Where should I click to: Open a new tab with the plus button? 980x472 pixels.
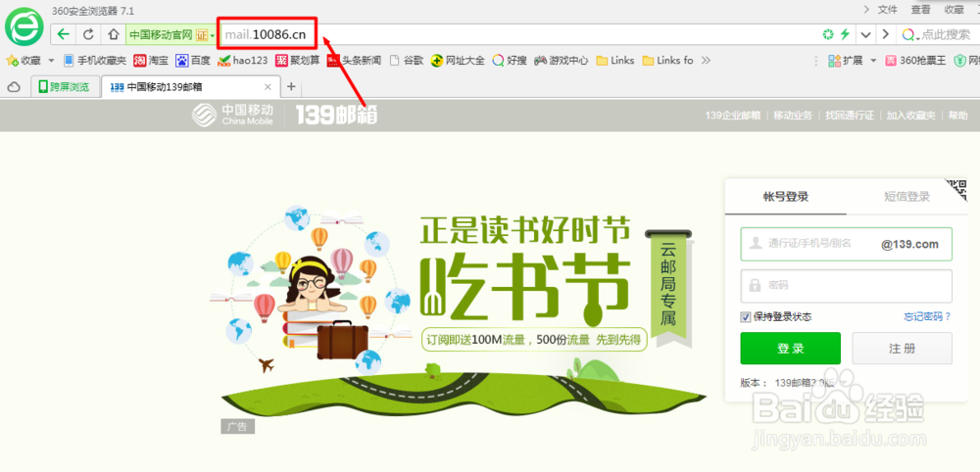click(291, 87)
